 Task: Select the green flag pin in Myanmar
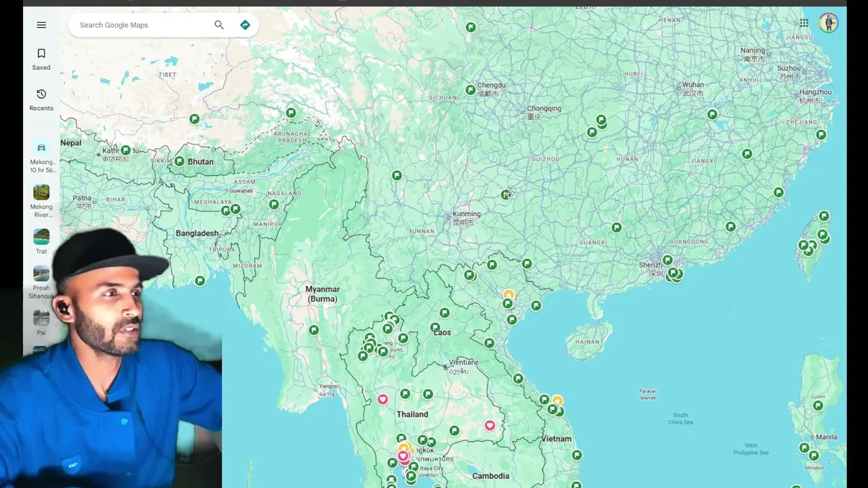pos(313,330)
